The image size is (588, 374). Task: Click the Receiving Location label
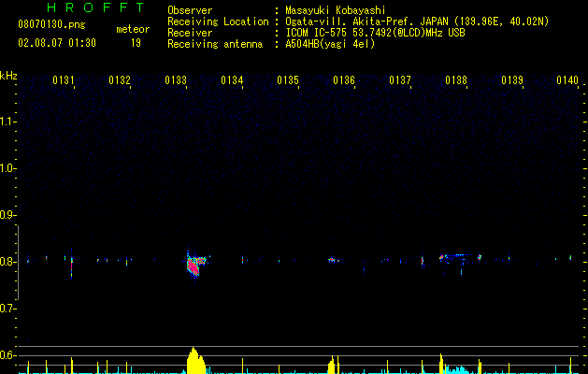[x=218, y=22]
